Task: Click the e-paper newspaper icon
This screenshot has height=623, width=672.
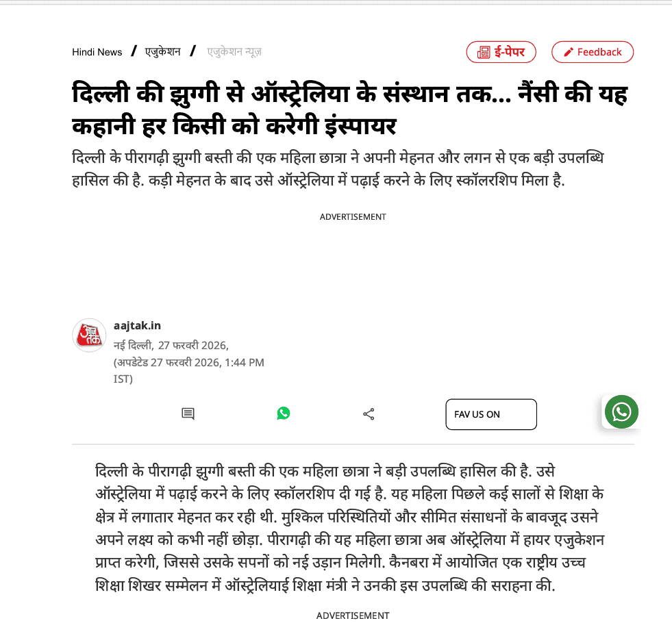Action: (x=484, y=53)
